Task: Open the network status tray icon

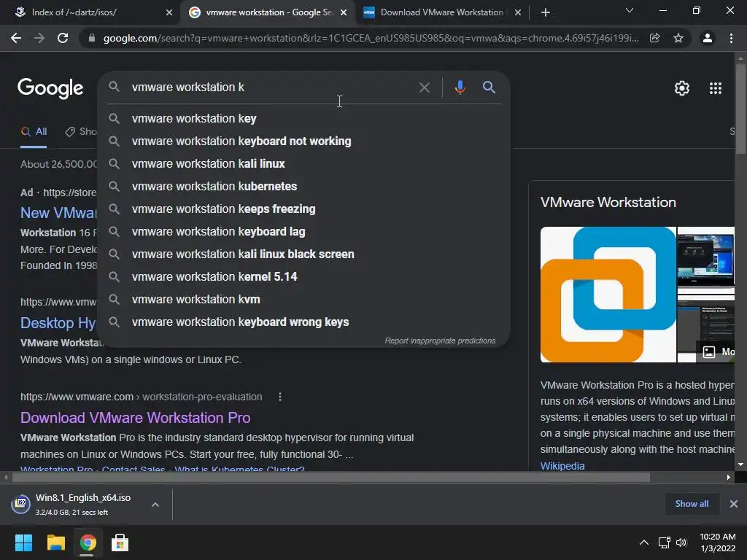Action: (664, 542)
